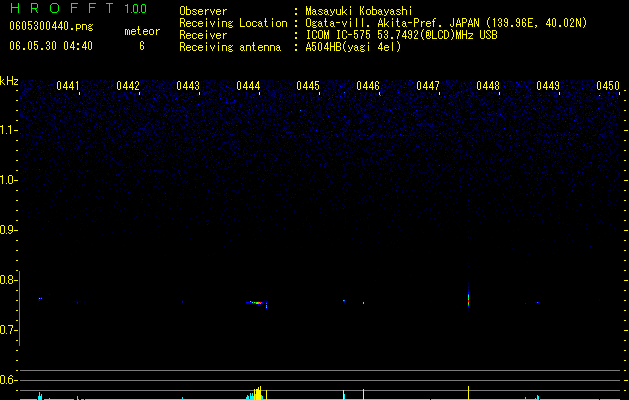Click the 0.6 kHz frequency axis label

point(8,380)
